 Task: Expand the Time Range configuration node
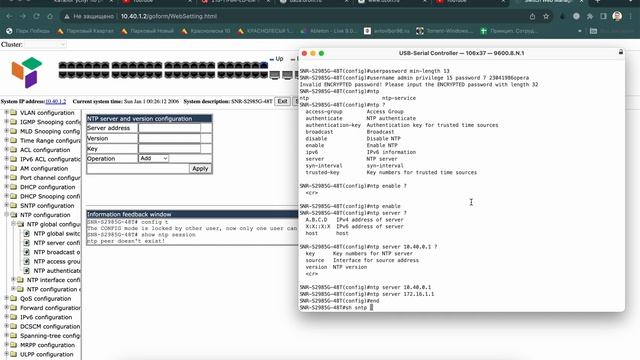(6, 140)
